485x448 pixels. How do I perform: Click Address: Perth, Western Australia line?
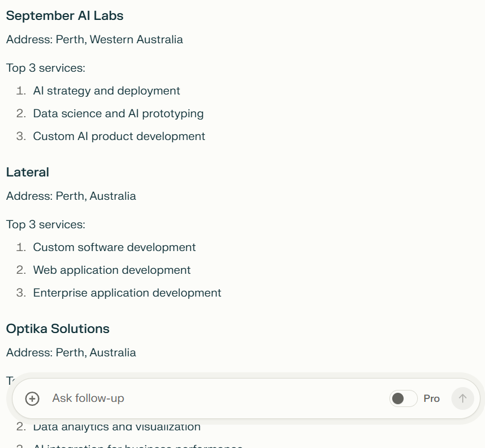click(x=94, y=40)
